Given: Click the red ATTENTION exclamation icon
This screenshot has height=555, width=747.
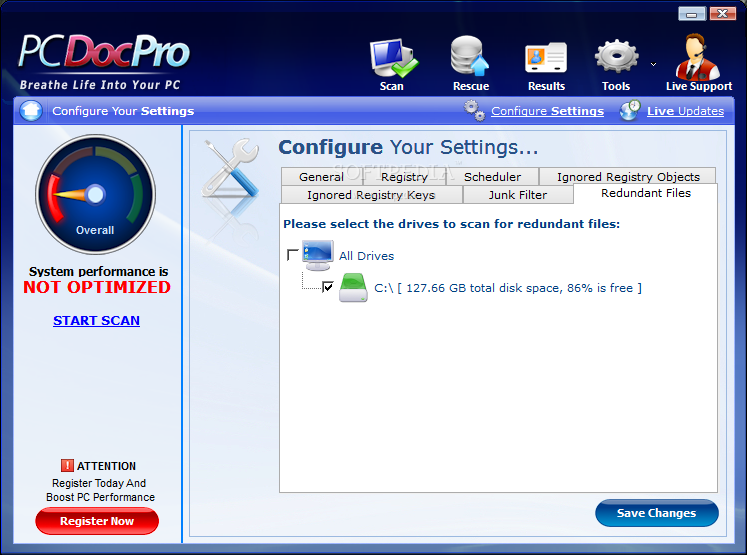Looking at the screenshot, I should [67, 465].
